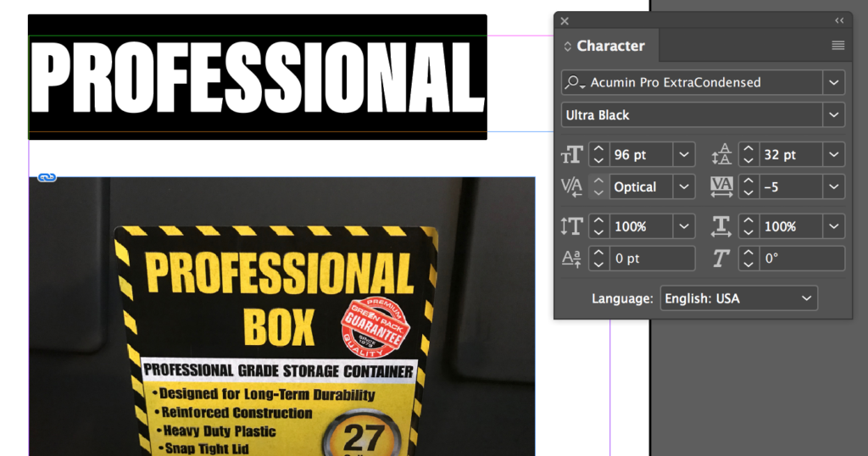Close the Character panel with the X icon
The height and width of the screenshot is (456, 868).
(564, 21)
